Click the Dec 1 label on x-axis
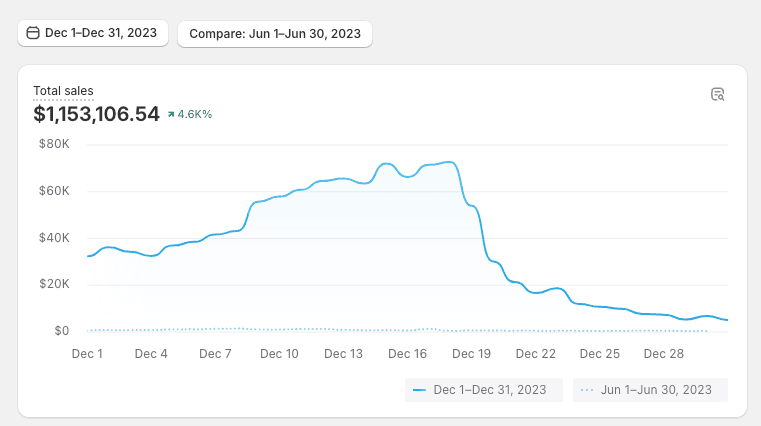The image size is (761, 426). pyautogui.click(x=87, y=353)
